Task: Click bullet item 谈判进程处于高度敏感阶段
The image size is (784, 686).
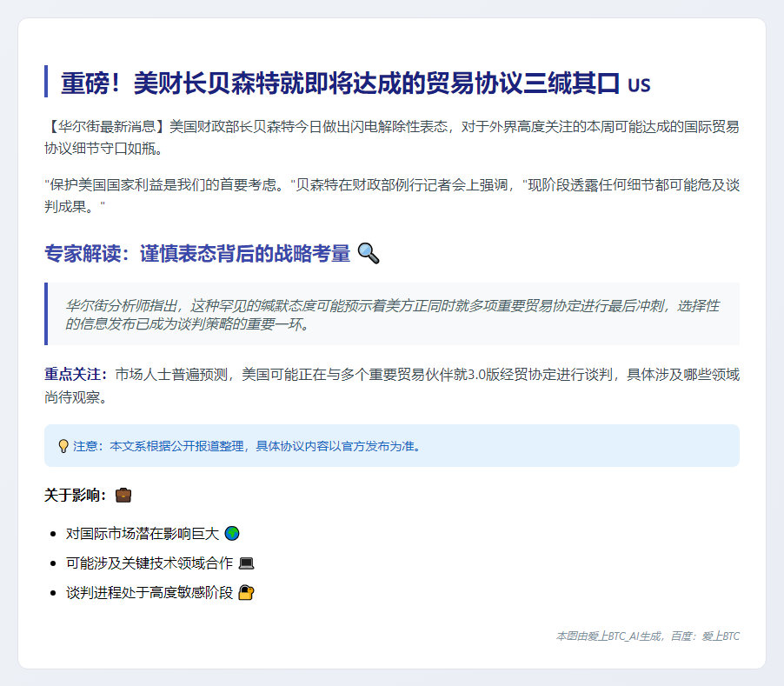Action: click(x=149, y=592)
